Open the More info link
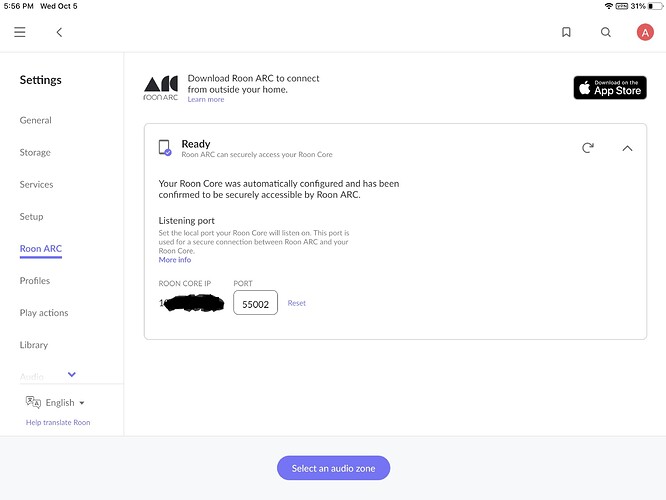This screenshot has width=666, height=500. pyautogui.click(x=175, y=260)
